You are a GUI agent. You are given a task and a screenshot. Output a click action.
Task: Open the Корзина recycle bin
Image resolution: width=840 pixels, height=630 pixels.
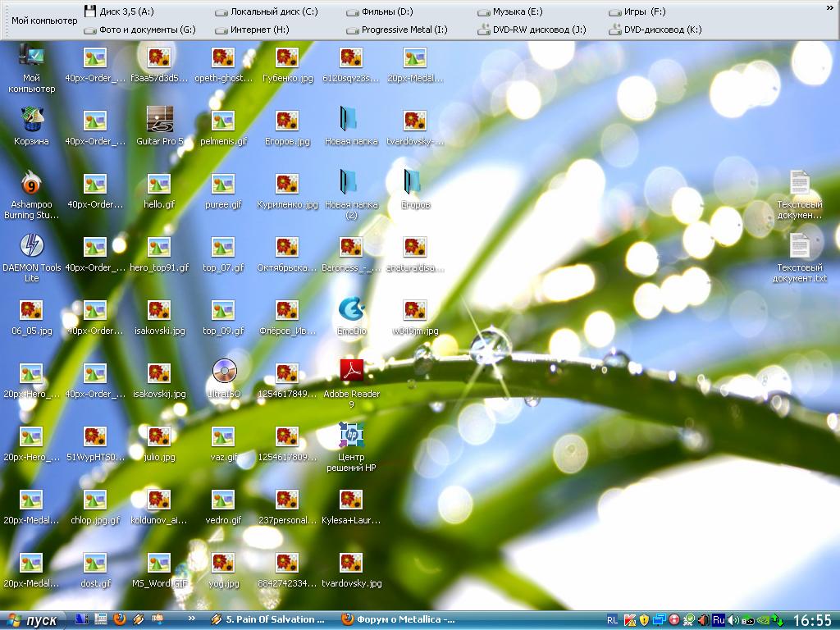[x=31, y=120]
